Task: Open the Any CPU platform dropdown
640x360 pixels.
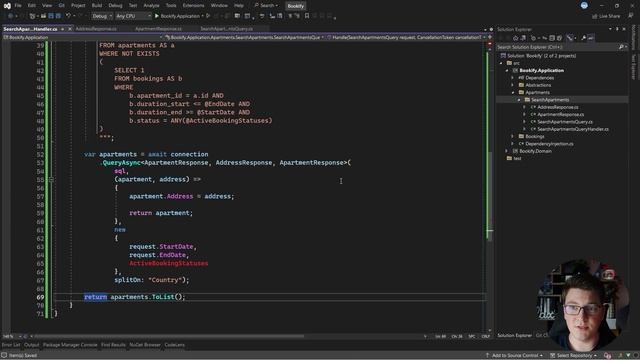Action: pos(133,16)
